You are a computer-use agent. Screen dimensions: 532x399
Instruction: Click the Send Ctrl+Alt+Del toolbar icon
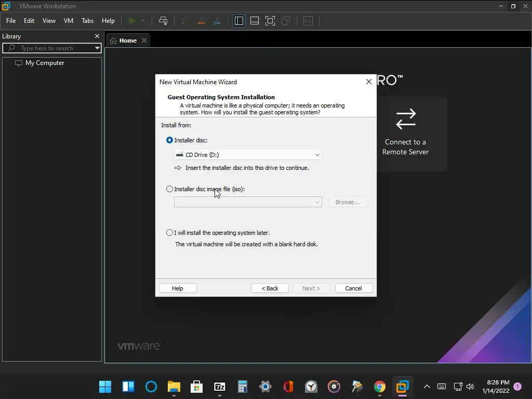pos(163,21)
